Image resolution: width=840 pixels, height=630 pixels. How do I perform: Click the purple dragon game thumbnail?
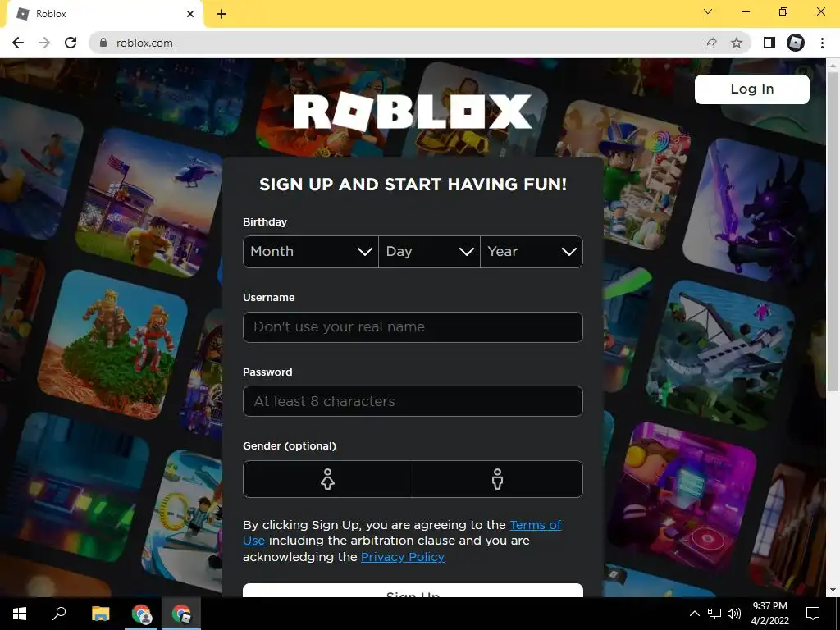pos(755,212)
